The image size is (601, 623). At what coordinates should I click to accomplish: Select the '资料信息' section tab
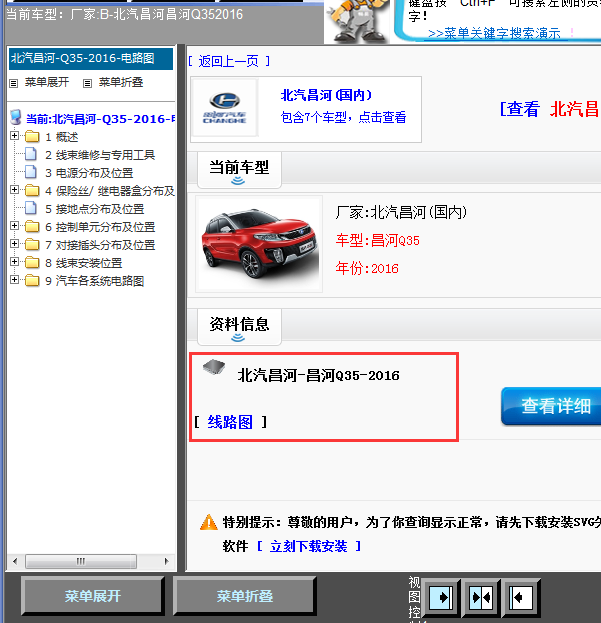click(239, 327)
